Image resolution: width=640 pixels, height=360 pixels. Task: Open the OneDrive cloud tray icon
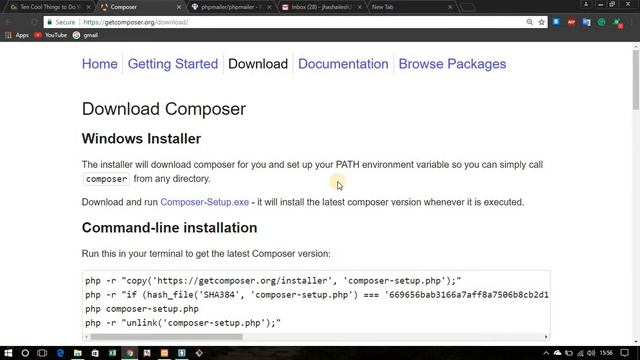557,353
